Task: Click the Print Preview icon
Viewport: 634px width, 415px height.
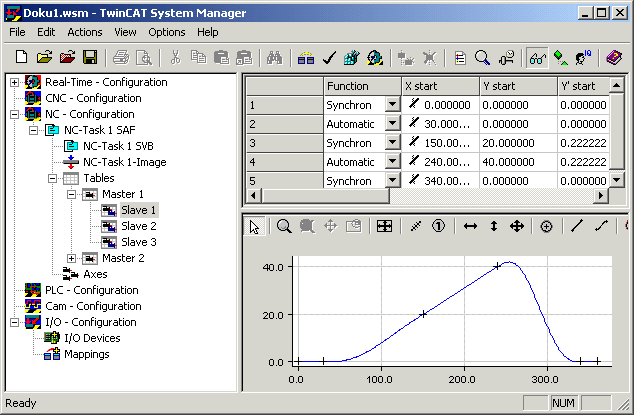Action: [144, 58]
